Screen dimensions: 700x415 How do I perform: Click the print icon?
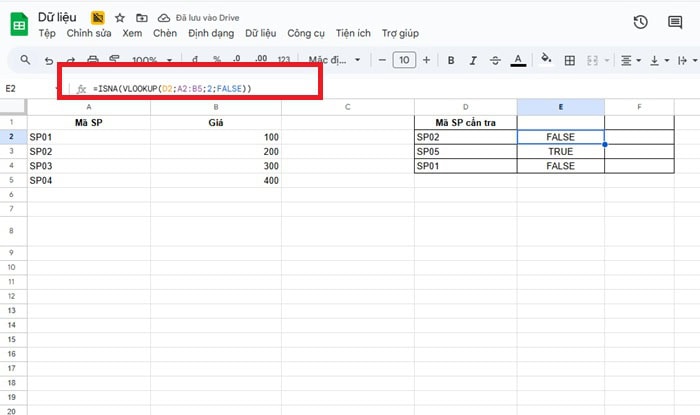pyautogui.click(x=93, y=60)
